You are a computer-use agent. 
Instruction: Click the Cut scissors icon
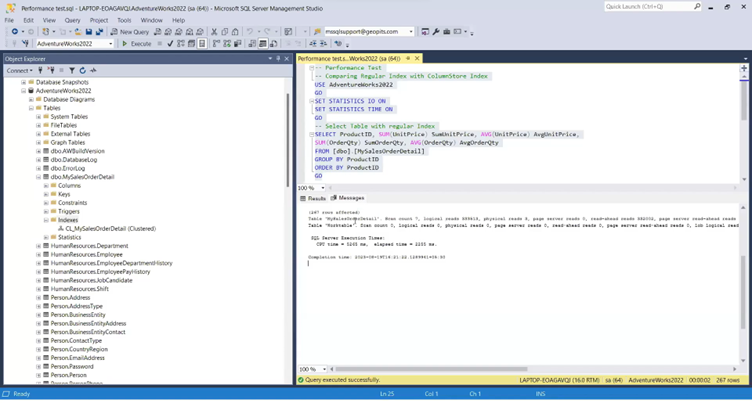point(214,32)
